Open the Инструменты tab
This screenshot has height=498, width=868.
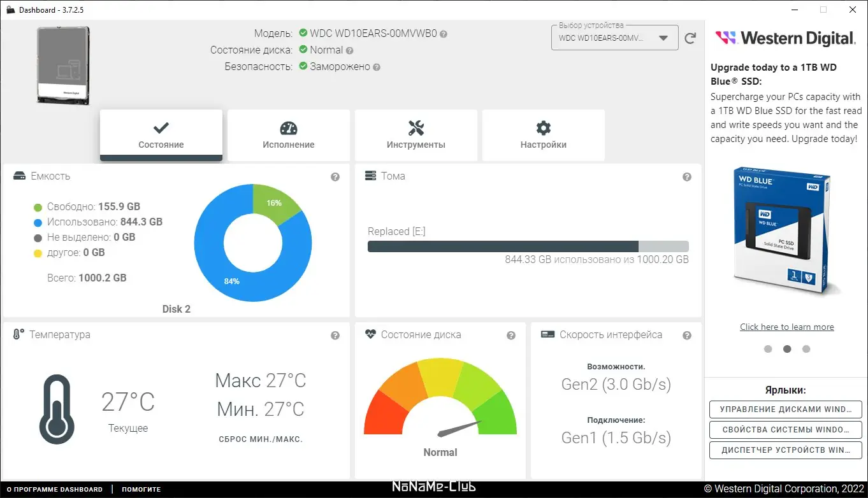point(416,135)
